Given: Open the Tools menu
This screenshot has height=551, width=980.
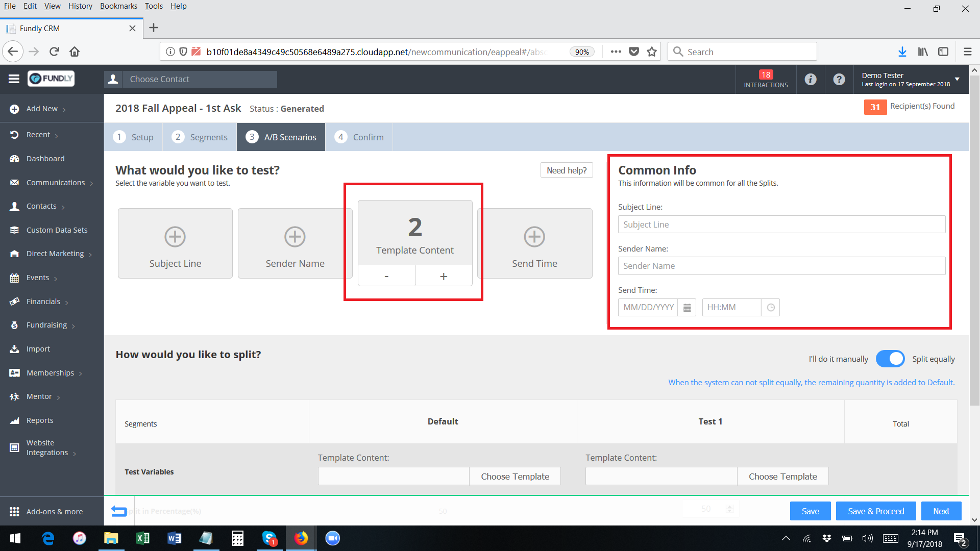Looking at the screenshot, I should (x=154, y=6).
